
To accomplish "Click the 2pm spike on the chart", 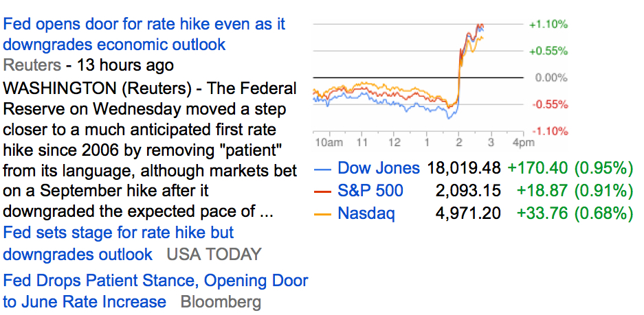I will (x=459, y=75).
